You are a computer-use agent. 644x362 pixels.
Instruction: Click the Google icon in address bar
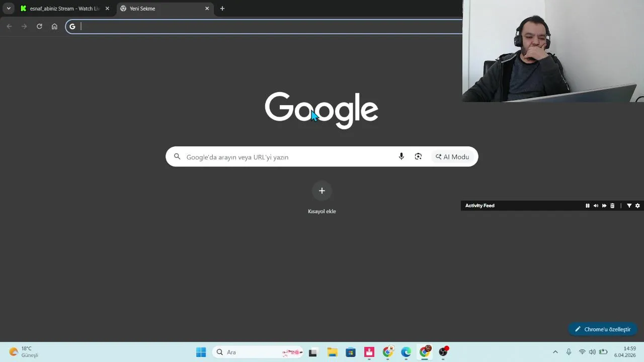pos(72,27)
